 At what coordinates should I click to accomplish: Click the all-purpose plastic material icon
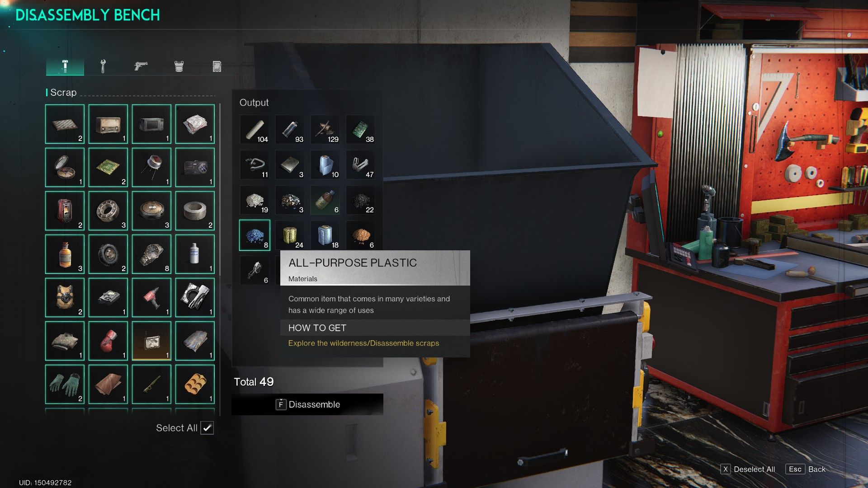[255, 234]
